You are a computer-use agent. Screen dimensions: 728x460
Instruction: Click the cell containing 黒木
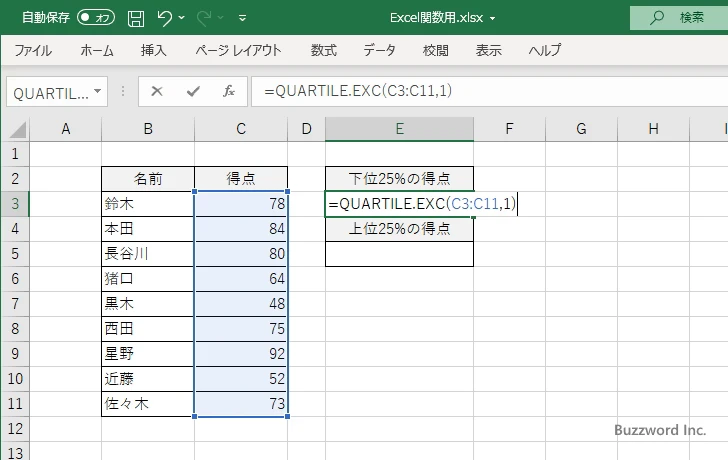pos(148,304)
